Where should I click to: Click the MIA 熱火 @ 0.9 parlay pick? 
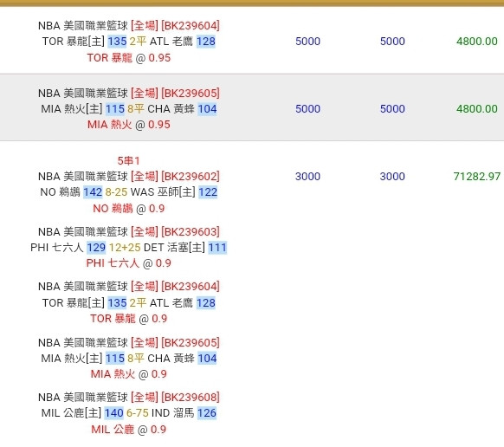click(128, 373)
